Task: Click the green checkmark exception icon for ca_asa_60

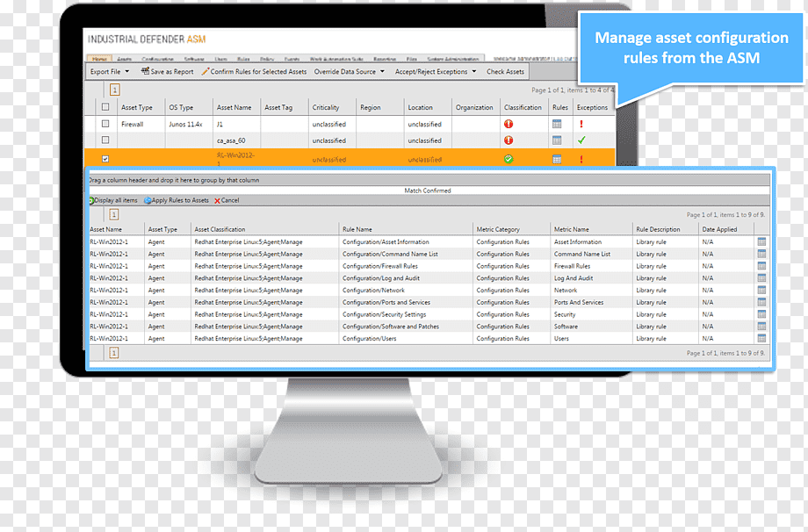Action: tap(581, 140)
